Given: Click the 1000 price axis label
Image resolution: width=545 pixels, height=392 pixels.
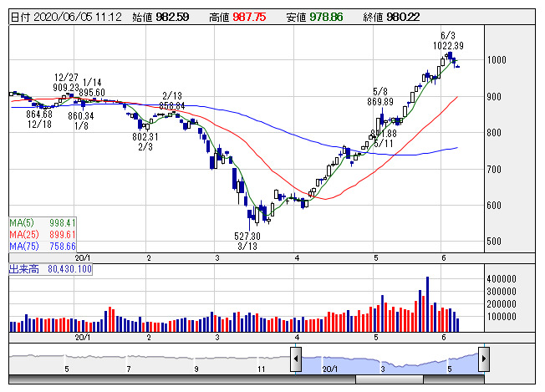Looking at the screenshot, I should click(x=497, y=60).
